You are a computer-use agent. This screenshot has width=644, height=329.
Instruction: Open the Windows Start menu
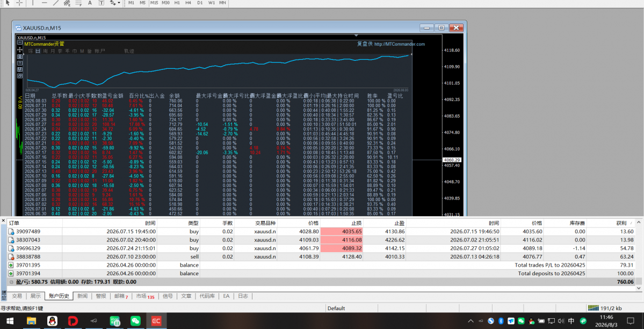click(9, 321)
